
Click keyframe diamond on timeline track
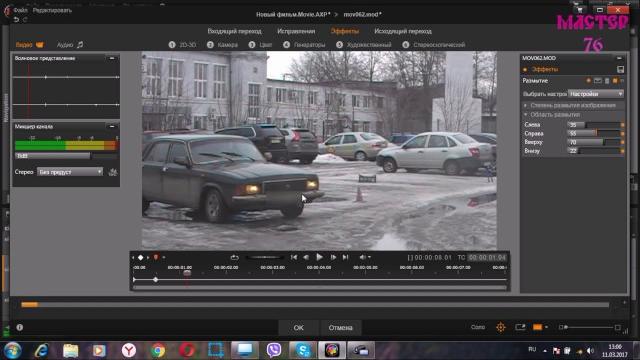pyautogui.click(x=156, y=280)
